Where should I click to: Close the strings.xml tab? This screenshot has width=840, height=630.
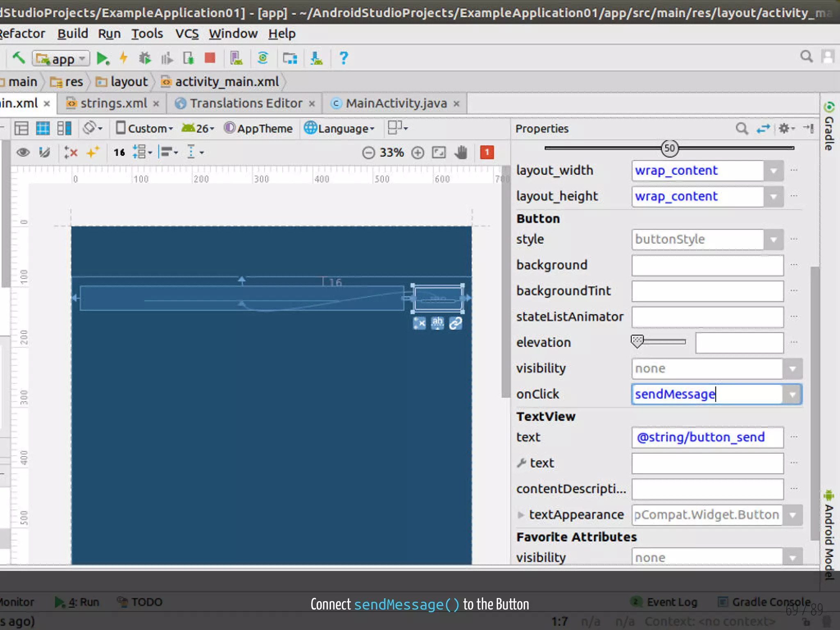156,104
